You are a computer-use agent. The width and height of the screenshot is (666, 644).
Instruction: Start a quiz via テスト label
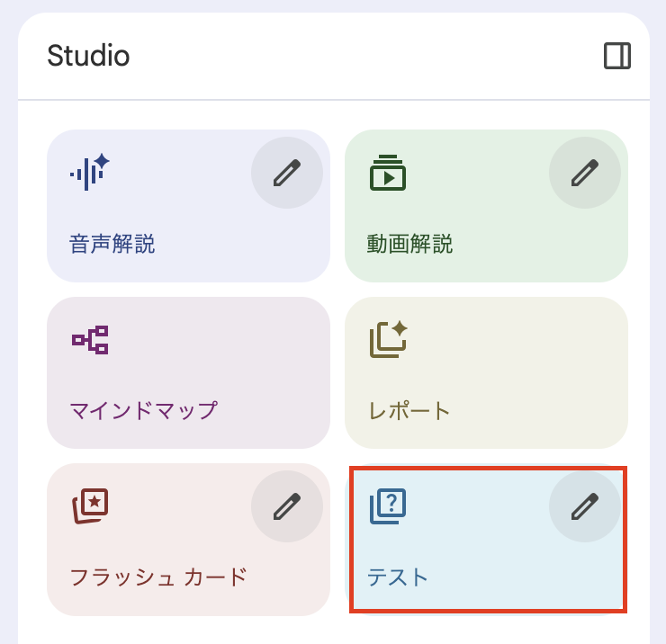(399, 577)
